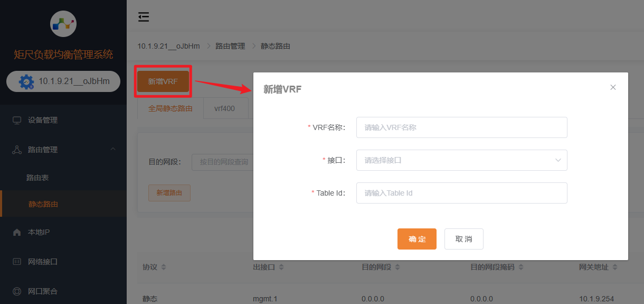Collapse the sidebar using hamburger icon
The width and height of the screenshot is (644, 304).
click(144, 17)
